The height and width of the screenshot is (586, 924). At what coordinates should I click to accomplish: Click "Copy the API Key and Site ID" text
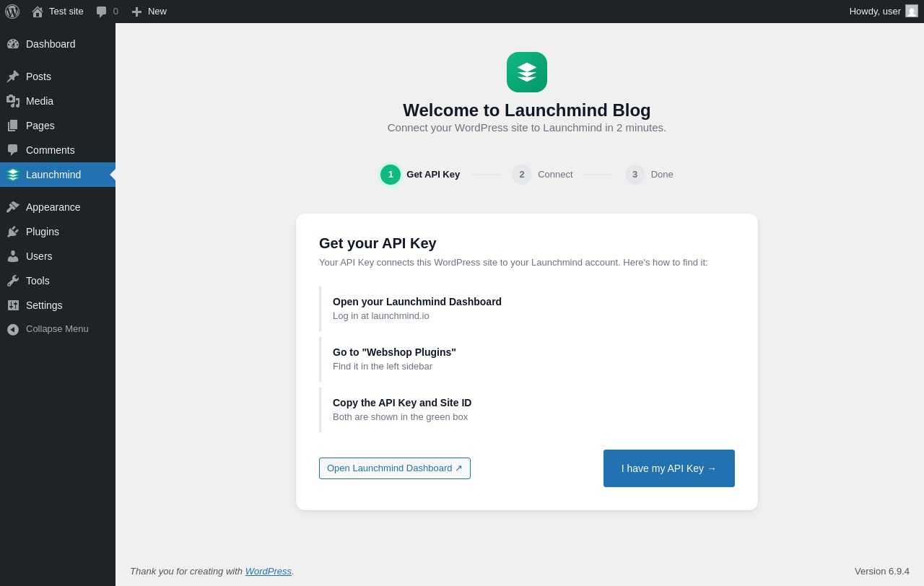(x=402, y=403)
